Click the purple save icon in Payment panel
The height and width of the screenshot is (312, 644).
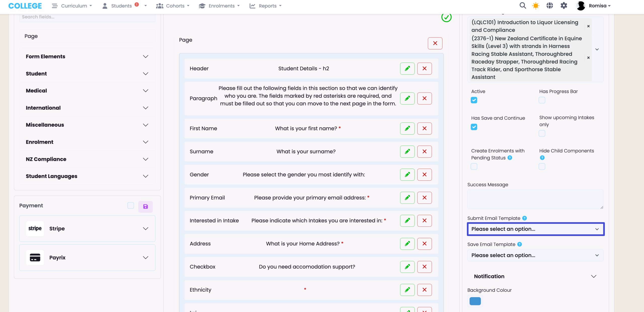[x=145, y=207]
